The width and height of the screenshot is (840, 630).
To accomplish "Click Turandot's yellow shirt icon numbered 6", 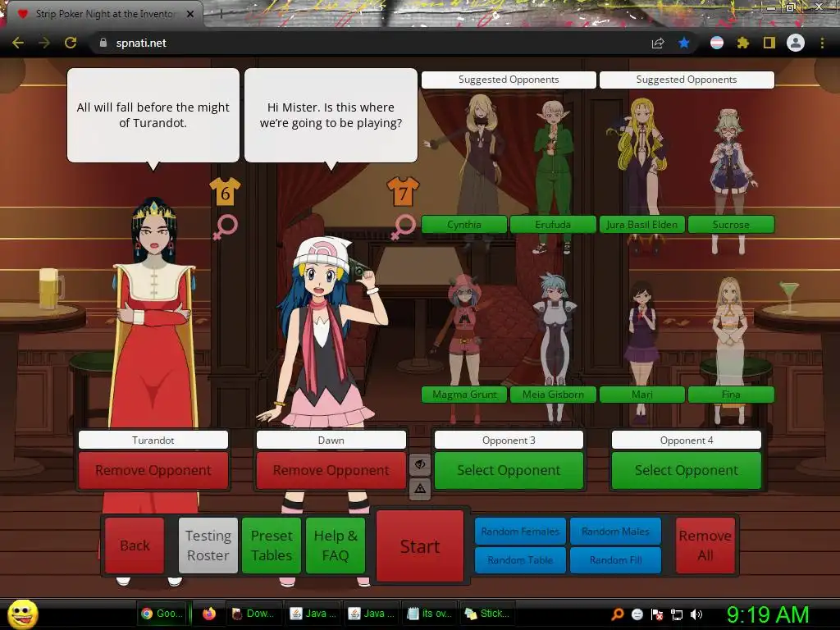I will click(225, 192).
